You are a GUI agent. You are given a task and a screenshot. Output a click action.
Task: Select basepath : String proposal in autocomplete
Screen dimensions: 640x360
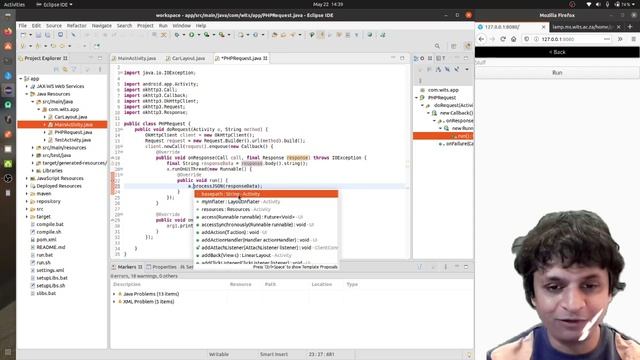click(266, 194)
